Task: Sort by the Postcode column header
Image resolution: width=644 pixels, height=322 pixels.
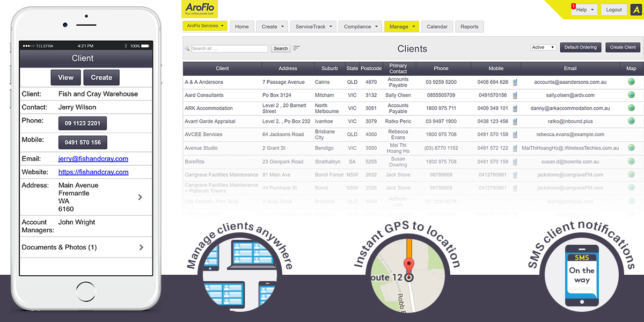Action: [371, 68]
